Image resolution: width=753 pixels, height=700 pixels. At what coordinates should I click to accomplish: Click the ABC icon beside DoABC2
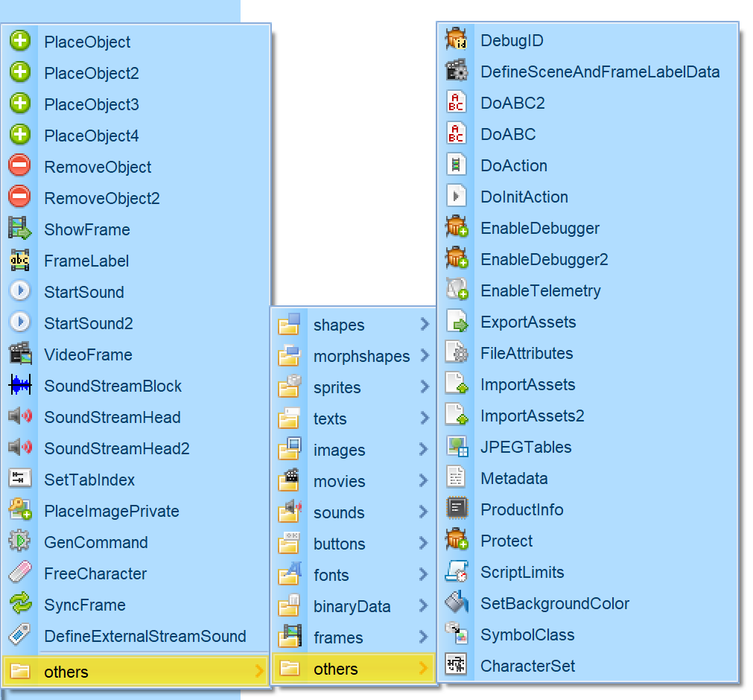coord(456,103)
